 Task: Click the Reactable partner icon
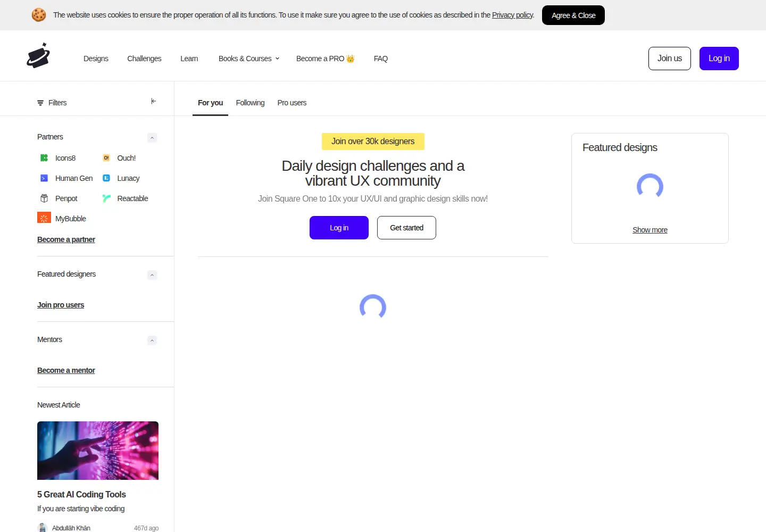click(x=106, y=198)
